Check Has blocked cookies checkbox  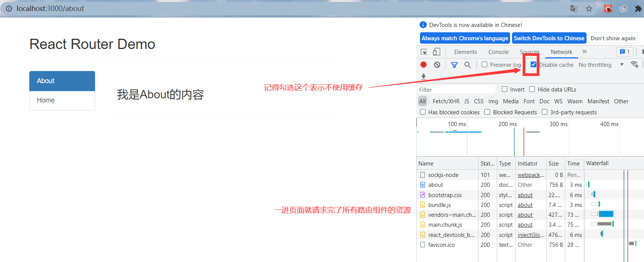click(423, 112)
